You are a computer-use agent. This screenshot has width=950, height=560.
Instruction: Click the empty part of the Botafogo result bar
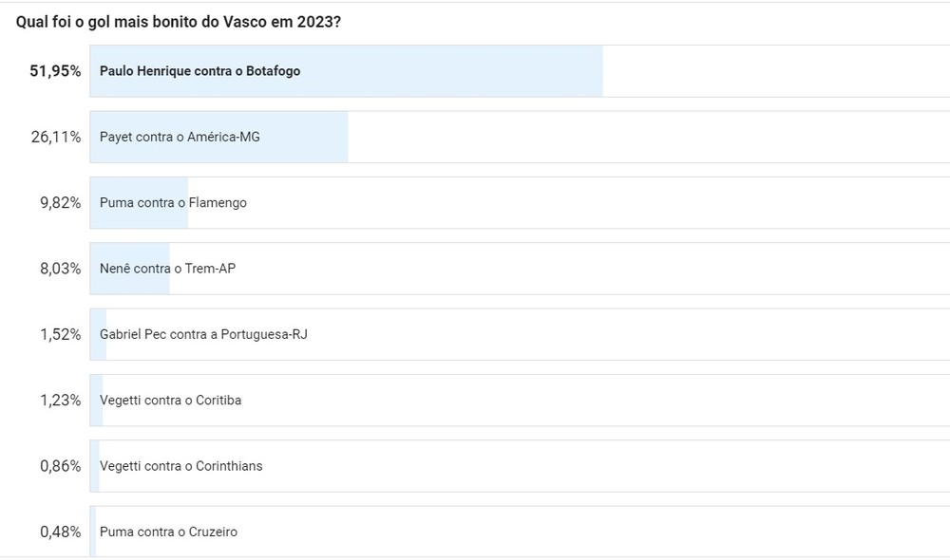click(774, 71)
